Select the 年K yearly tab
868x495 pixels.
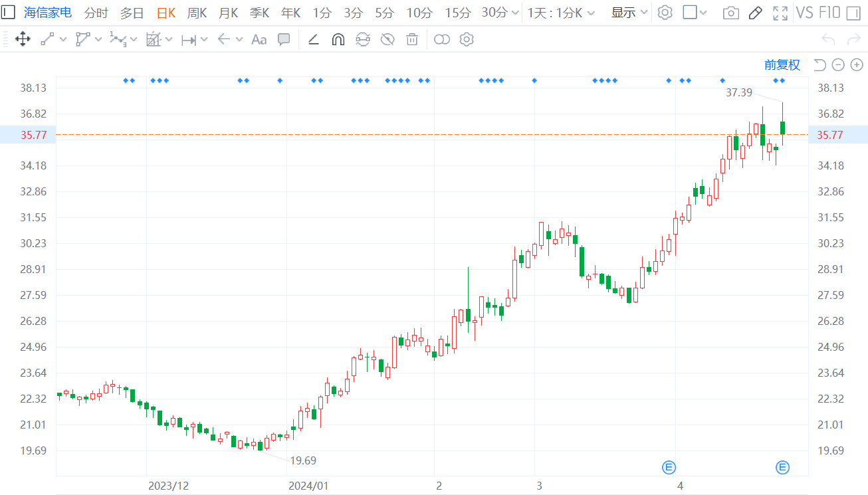point(290,13)
